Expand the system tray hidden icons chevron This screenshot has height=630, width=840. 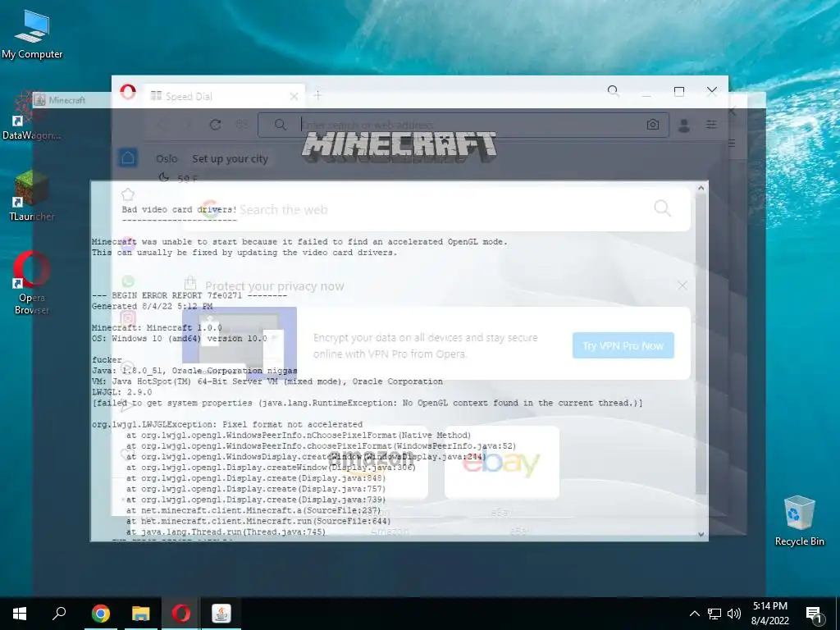click(x=694, y=614)
